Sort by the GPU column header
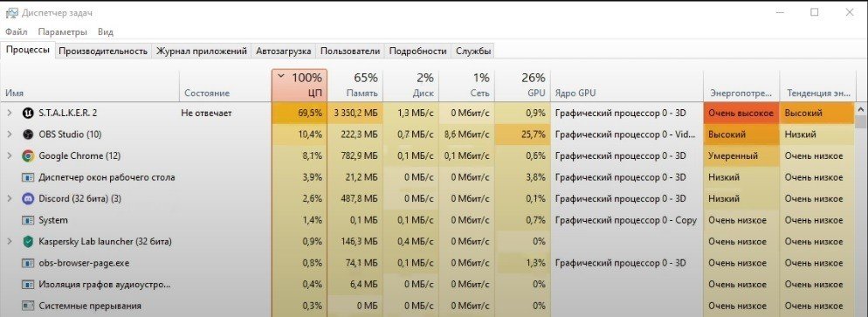Viewport: 868px width, 317px height. (522, 86)
